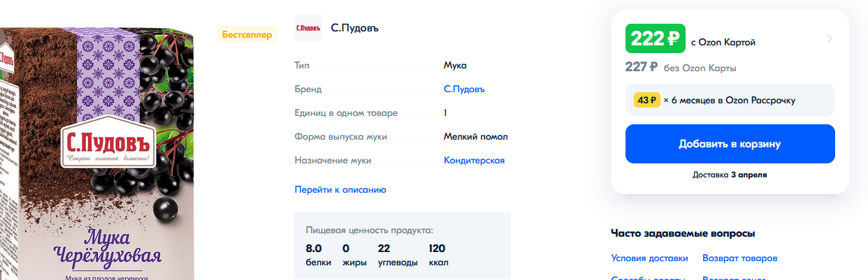
Task: Click the С.Пудовъ brand logo icon
Action: tap(308, 28)
